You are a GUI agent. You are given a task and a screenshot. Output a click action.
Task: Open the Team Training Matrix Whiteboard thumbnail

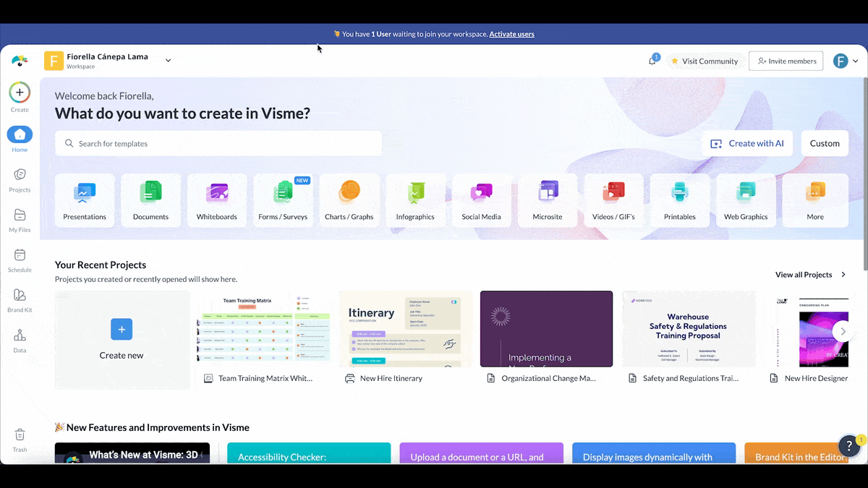pos(264,329)
